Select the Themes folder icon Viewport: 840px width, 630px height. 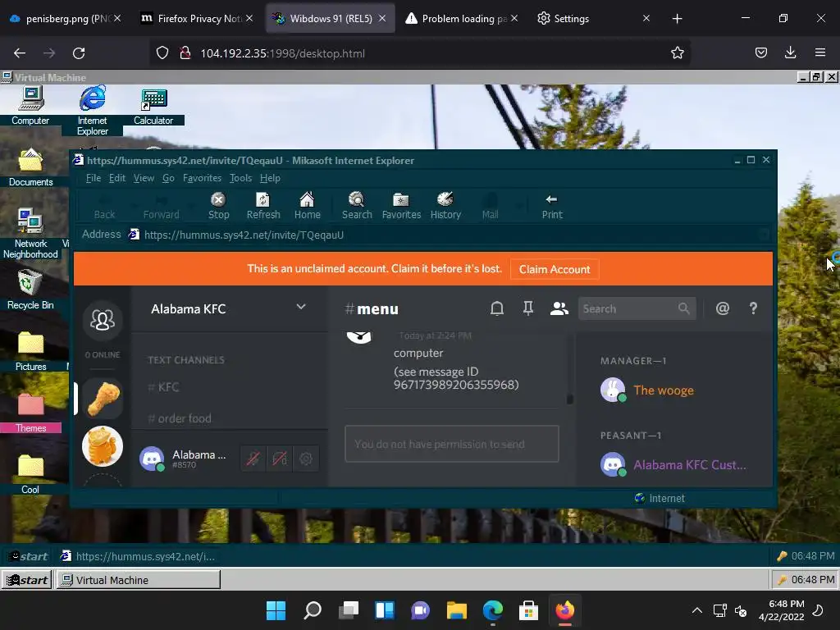coord(30,413)
